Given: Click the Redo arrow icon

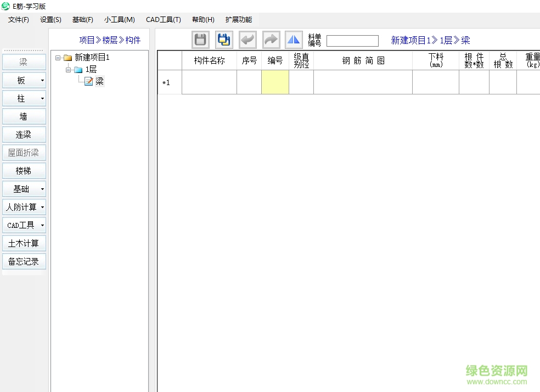Looking at the screenshot, I should (271, 40).
